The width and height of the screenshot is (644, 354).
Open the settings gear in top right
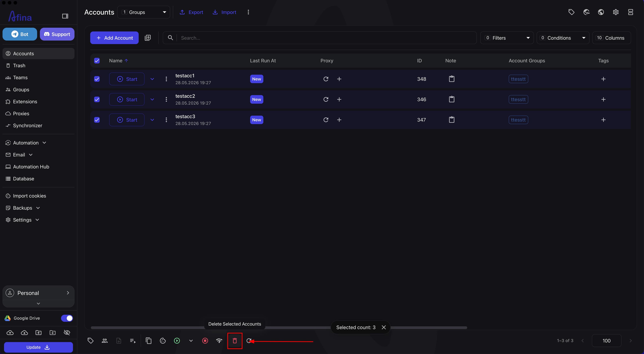click(616, 12)
